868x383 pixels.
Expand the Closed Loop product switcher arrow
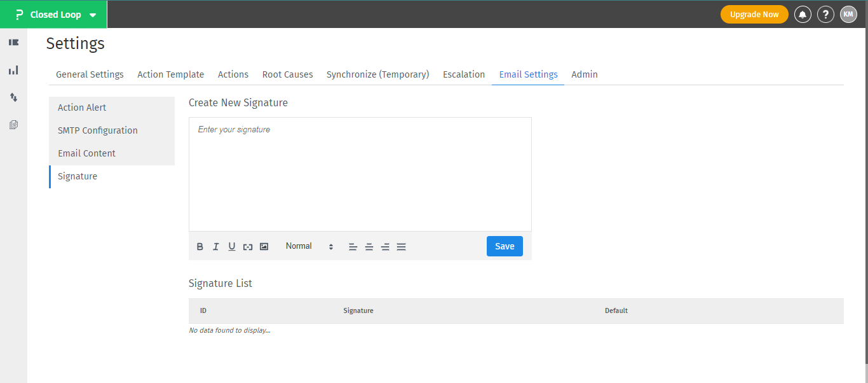pyautogui.click(x=93, y=15)
